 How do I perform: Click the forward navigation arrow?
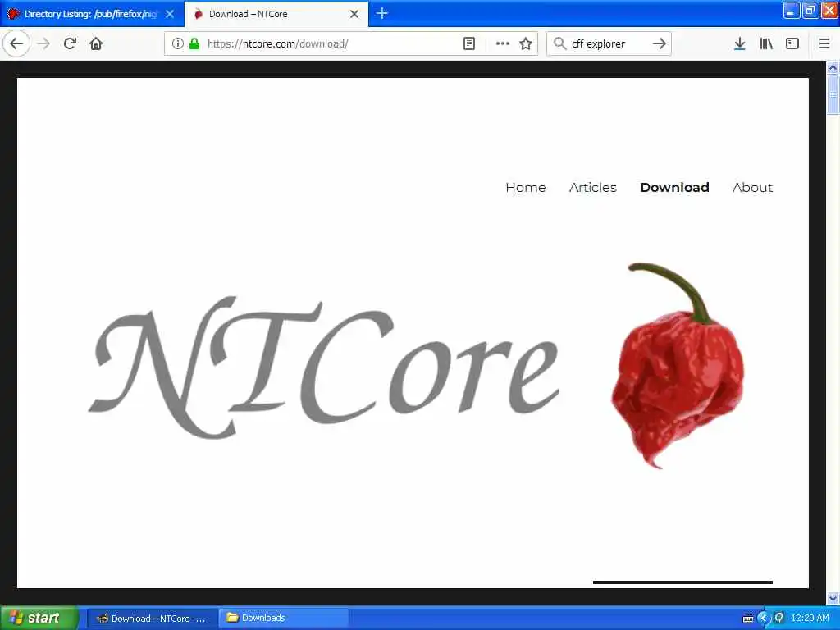(x=44, y=43)
